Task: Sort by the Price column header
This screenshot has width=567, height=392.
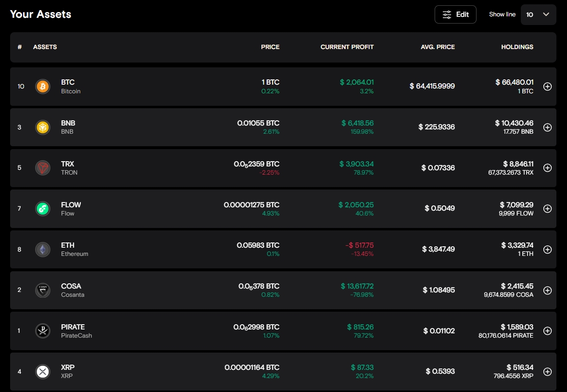Action: (270, 47)
